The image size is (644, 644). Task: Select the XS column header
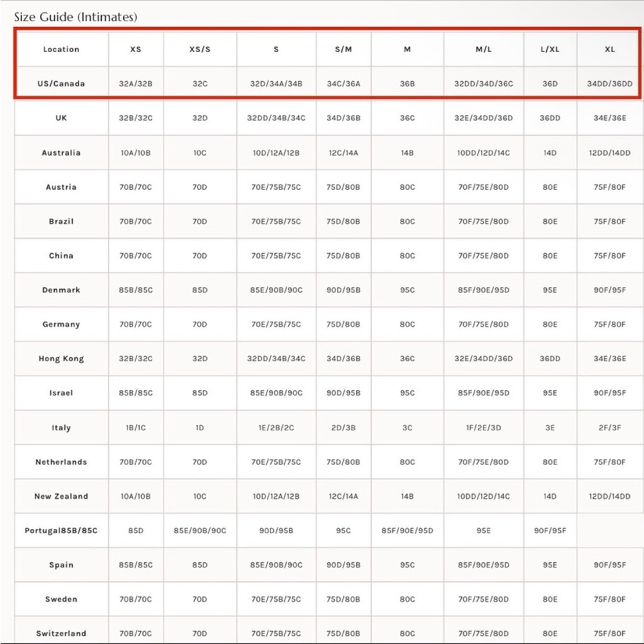pos(135,50)
